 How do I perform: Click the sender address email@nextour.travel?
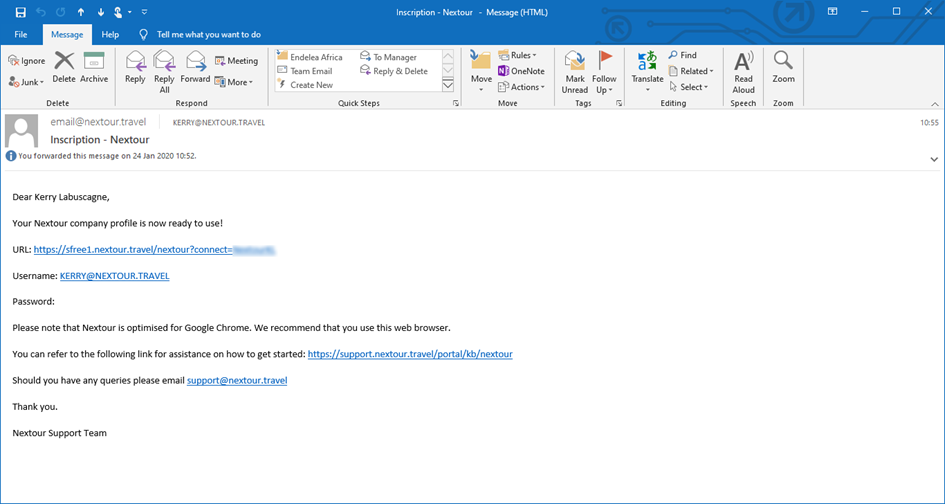pyautogui.click(x=98, y=122)
